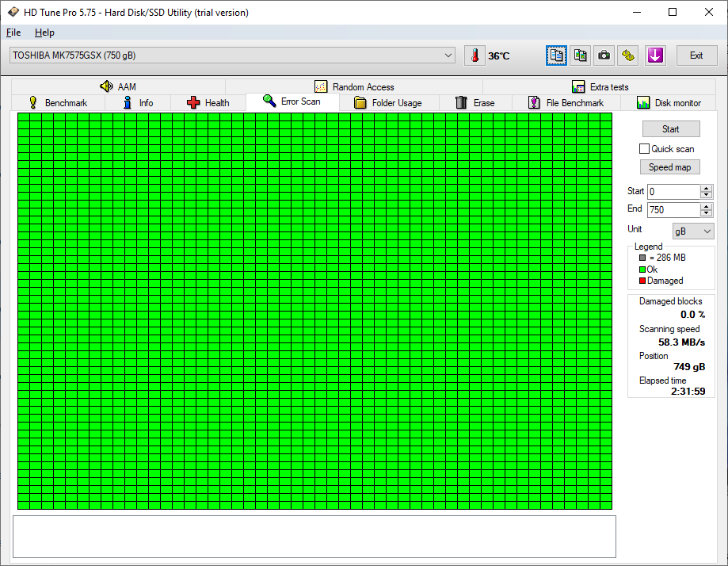Viewport: 728px width, 566px height.
Task: Minimize the HD Tune Pro window
Action: click(x=637, y=12)
